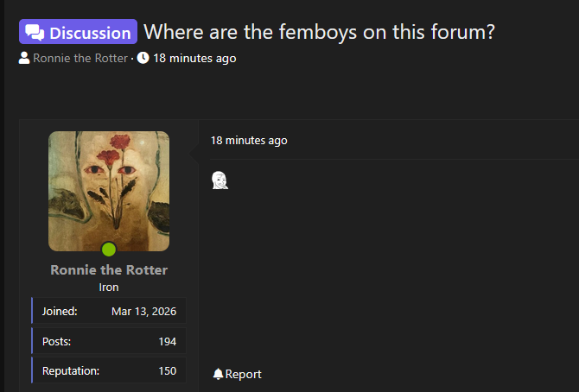This screenshot has width=579, height=392.
Task: Open the poster's avatar painting image
Action: pyautogui.click(x=109, y=191)
